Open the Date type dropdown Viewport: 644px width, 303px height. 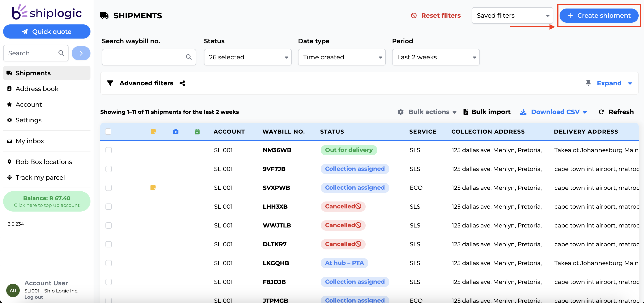(x=342, y=57)
